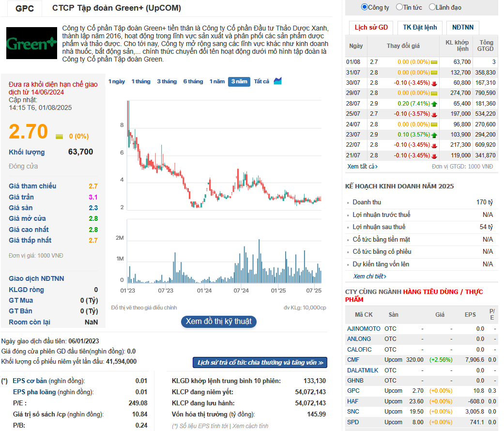Click the HÀNG TIÊU DÙNG / THỰC PHẨM sector link
Viewport: 504px width, 431px height.
414,296
